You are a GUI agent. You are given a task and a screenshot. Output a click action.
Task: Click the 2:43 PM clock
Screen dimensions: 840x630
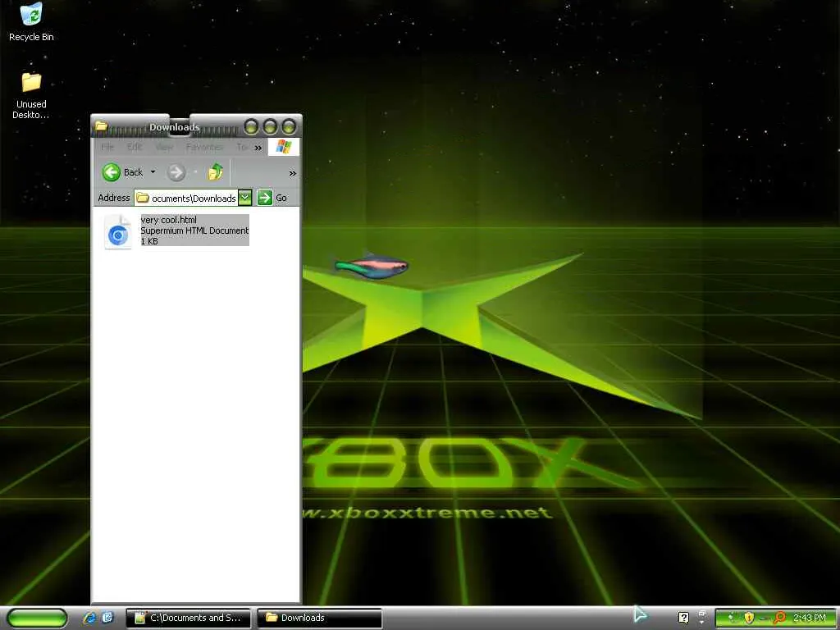[x=809, y=618]
